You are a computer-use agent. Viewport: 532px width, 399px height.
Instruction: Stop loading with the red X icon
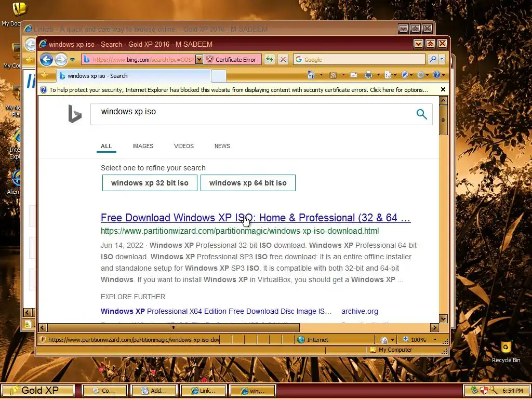pos(283,60)
